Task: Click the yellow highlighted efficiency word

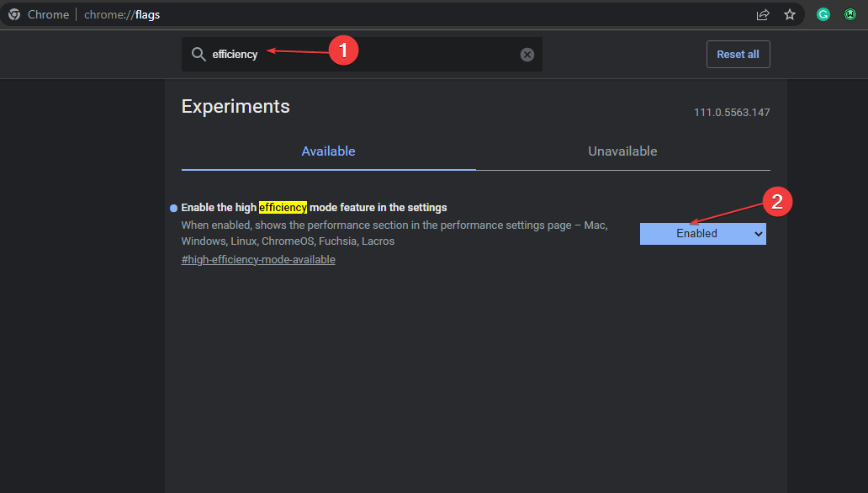Action: point(283,208)
